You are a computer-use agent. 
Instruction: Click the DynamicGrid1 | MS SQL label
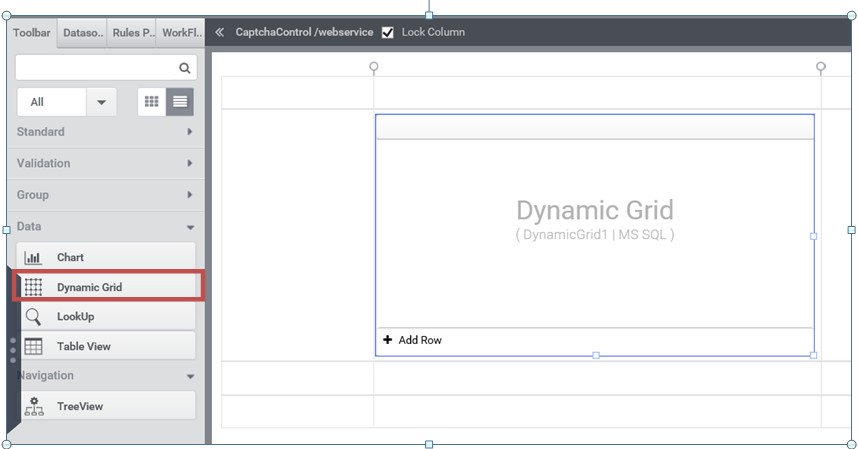tap(595, 235)
